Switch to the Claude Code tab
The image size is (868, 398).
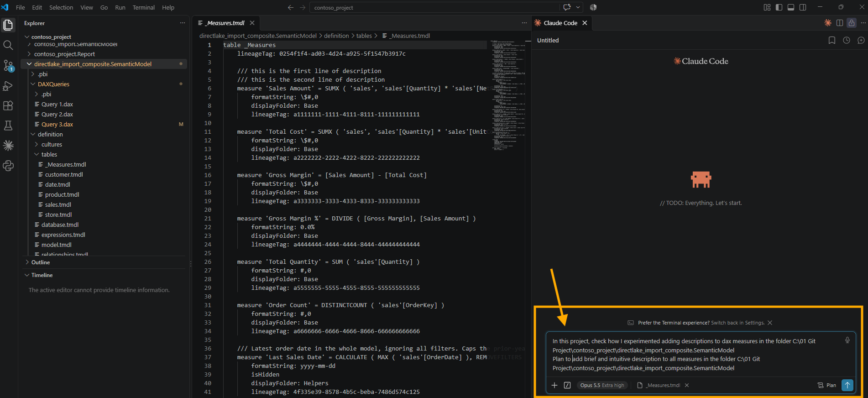click(561, 23)
